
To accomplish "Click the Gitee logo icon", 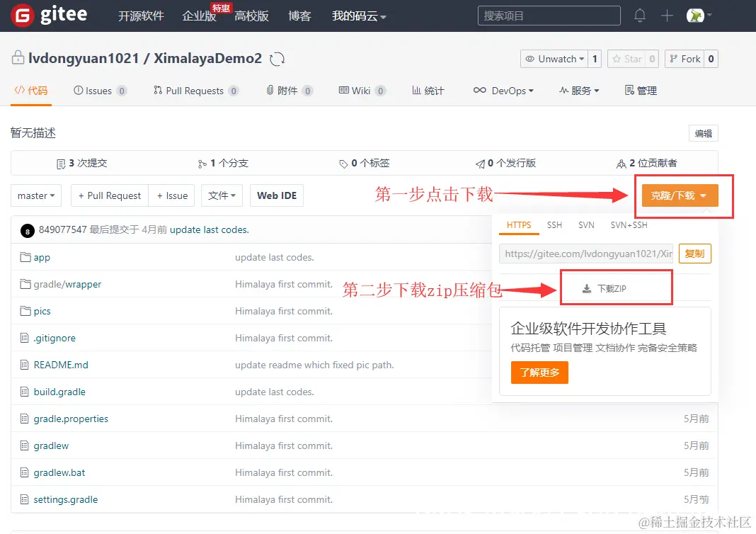I will pyautogui.click(x=23, y=16).
